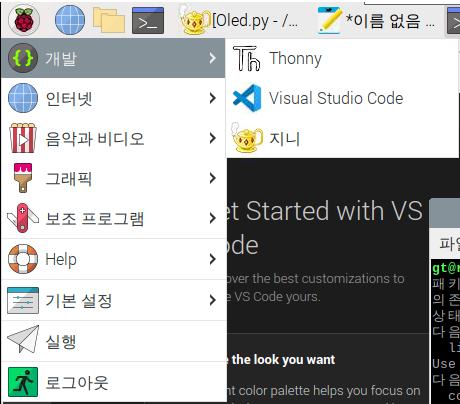Click the Get Started with VS Code heading
Screen dimensions: 460x404
coord(325,228)
